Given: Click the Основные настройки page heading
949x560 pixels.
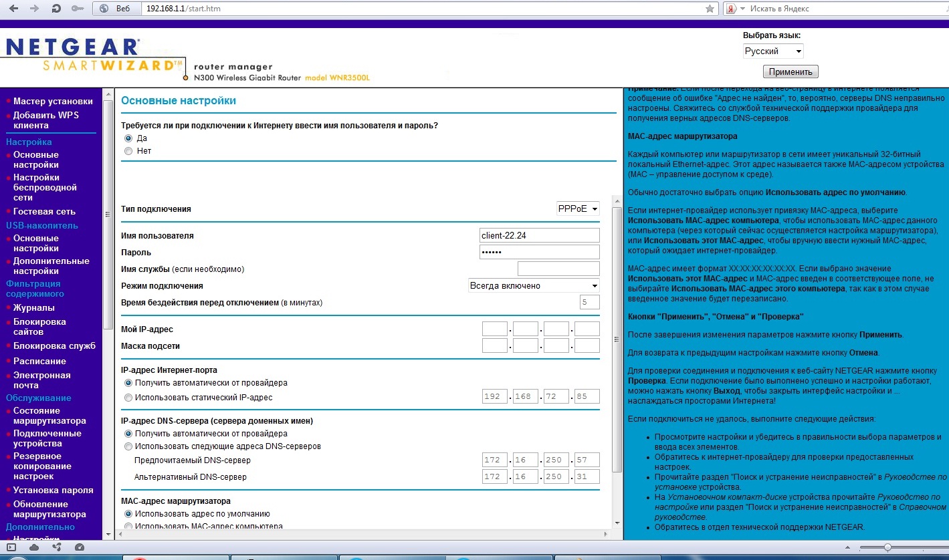Looking at the screenshot, I should (x=179, y=101).
